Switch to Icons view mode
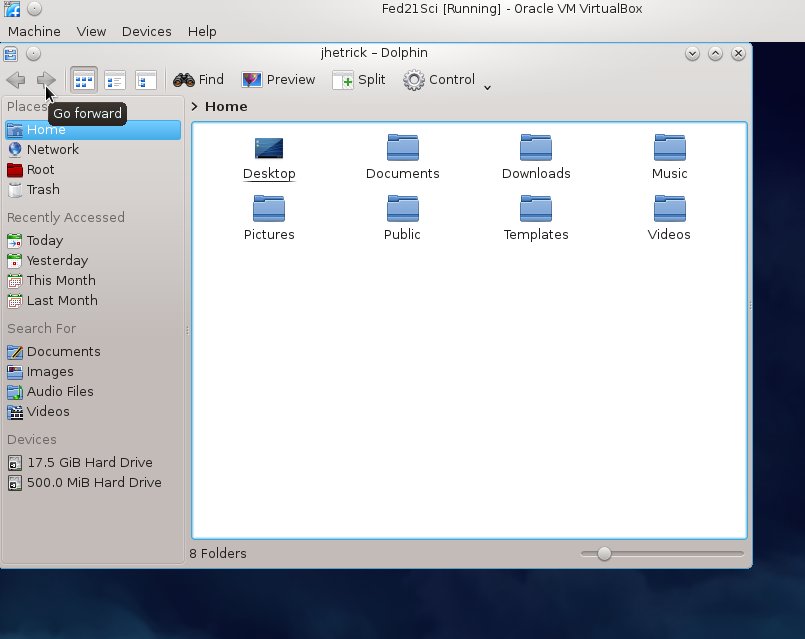This screenshot has width=805, height=639. [x=84, y=80]
